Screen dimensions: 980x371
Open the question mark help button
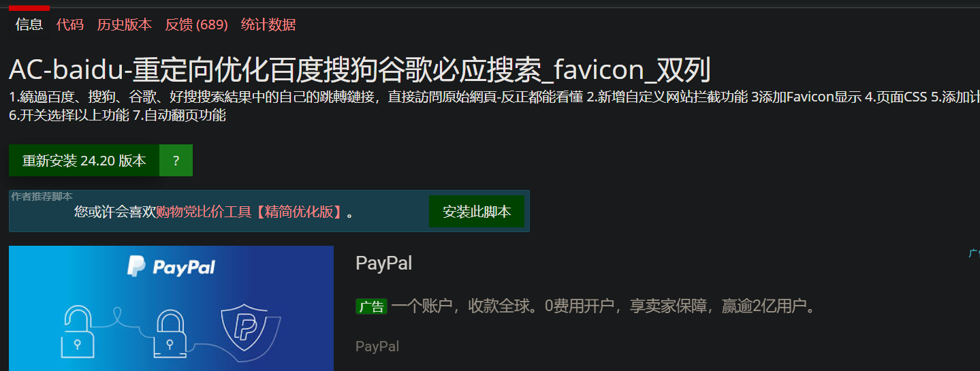click(176, 161)
